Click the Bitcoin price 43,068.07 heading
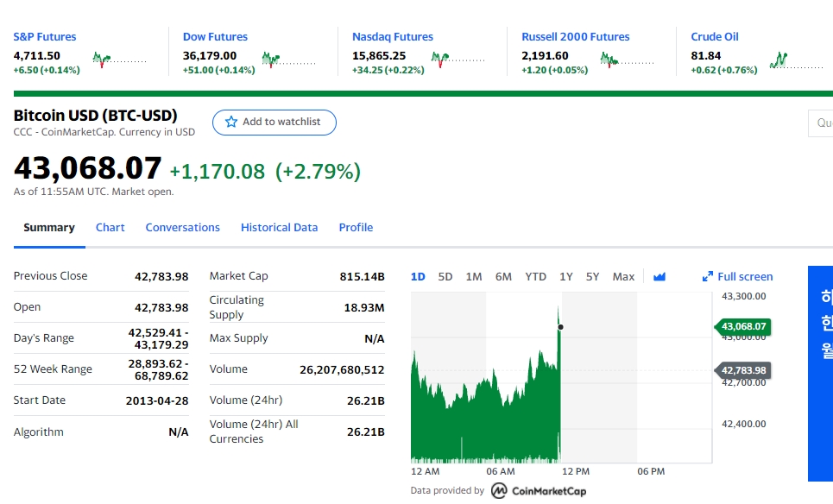833x504 pixels. click(x=87, y=167)
